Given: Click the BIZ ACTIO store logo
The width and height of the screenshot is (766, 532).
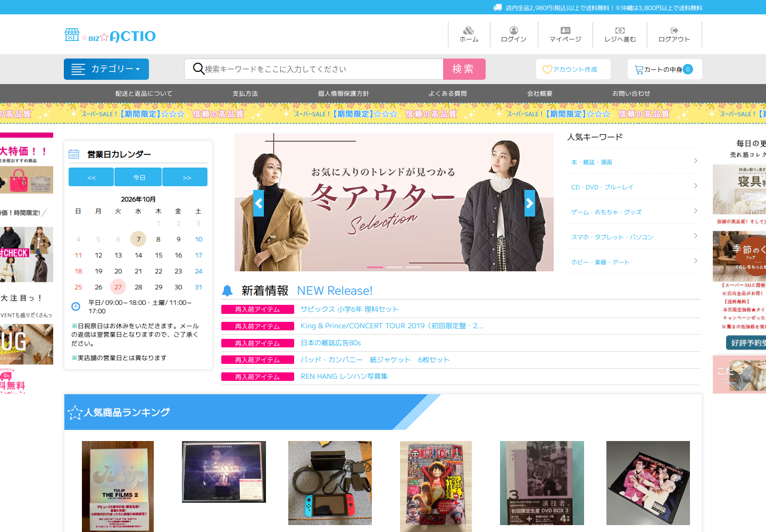Looking at the screenshot, I should click(110, 36).
